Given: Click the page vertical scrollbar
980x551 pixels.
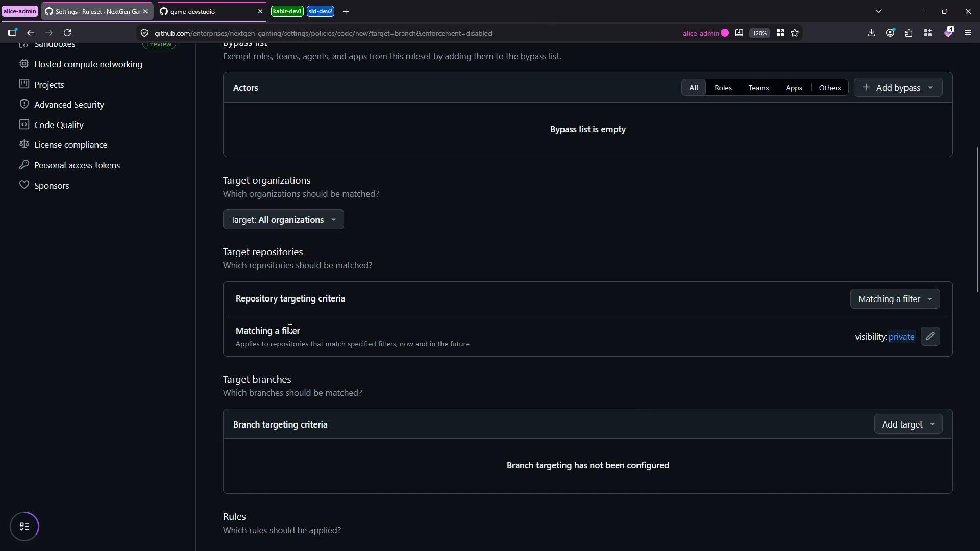Looking at the screenshot, I should coord(977,220).
